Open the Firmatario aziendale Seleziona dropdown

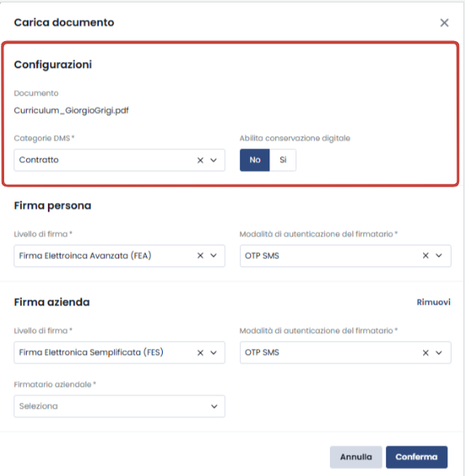point(119,406)
